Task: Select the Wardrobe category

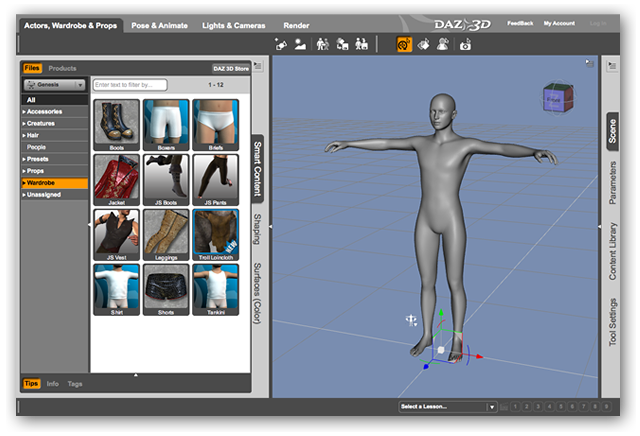Action: 54,183
